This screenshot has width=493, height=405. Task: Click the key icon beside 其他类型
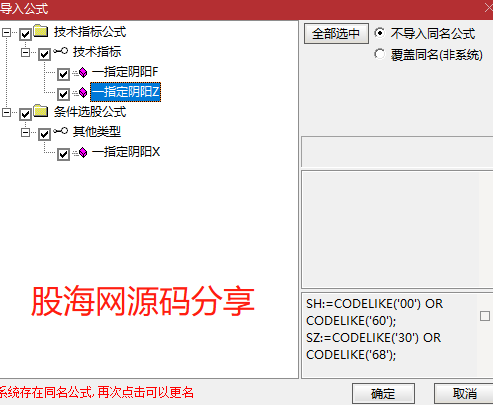[x=61, y=131]
